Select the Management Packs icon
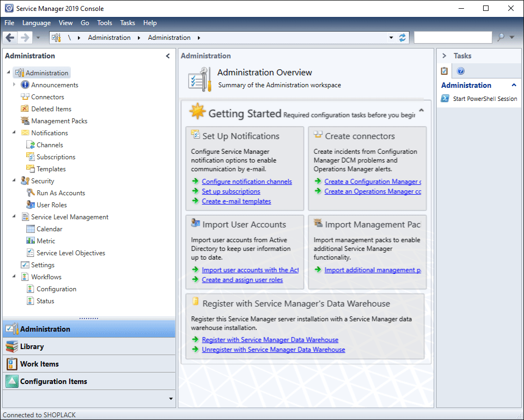Image resolution: width=524 pixels, height=420 pixels. pyautogui.click(x=25, y=121)
